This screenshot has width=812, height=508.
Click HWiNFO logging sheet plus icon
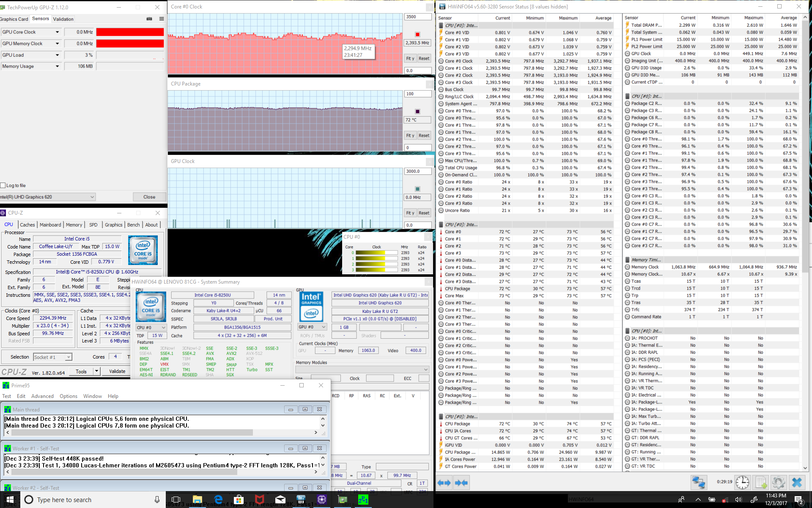coord(761,483)
